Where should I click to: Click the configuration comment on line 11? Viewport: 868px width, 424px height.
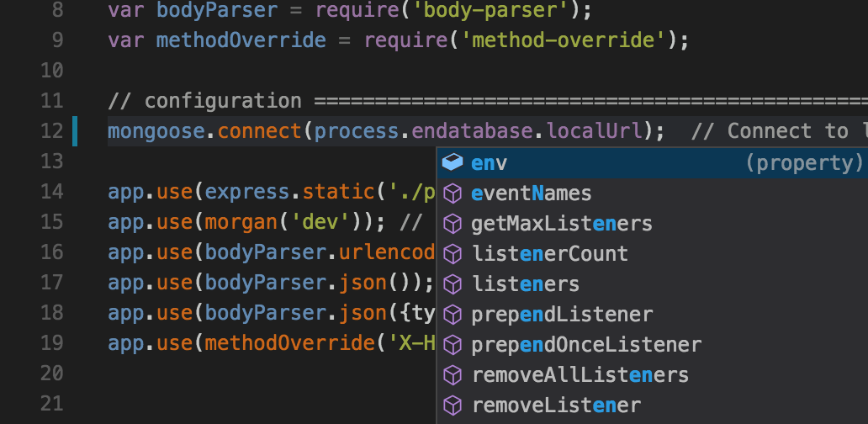pos(223,101)
